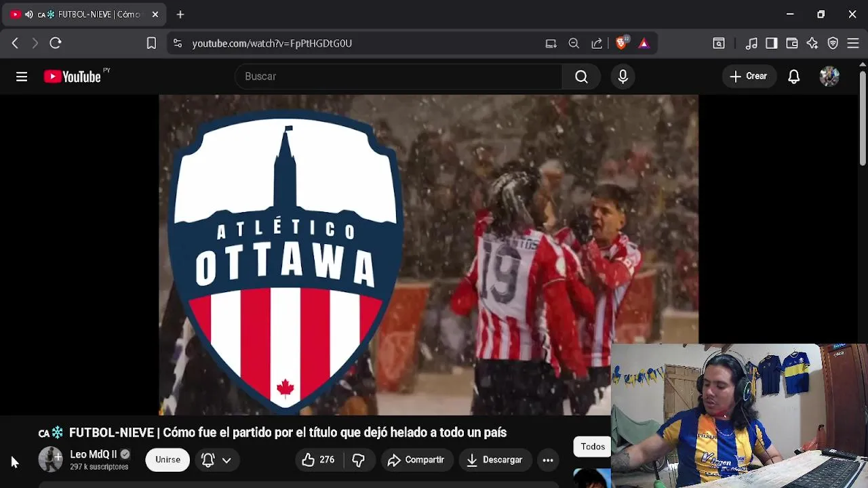Open the Brave Wallet icon
The height and width of the screenshot is (488, 868).
[792, 43]
